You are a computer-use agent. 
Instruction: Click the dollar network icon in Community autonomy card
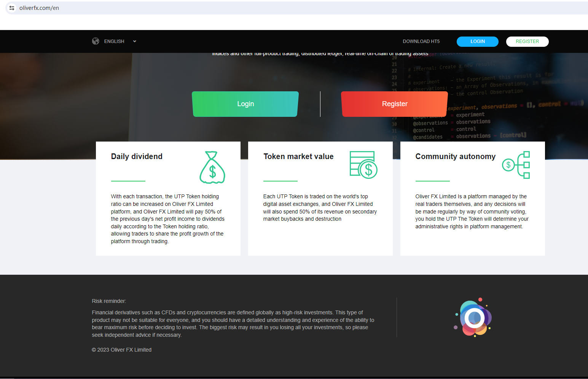[x=516, y=165]
